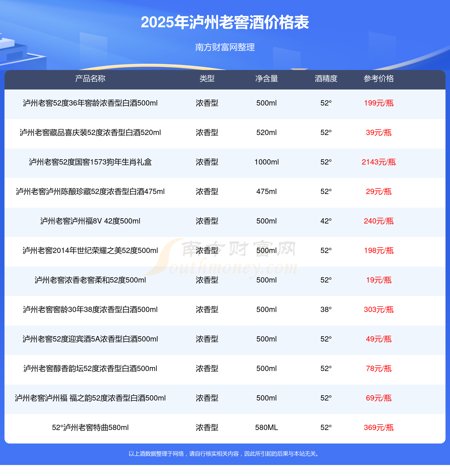
Task: Click 浓香型 in the 福之韵 row
Action: pyautogui.click(x=207, y=398)
